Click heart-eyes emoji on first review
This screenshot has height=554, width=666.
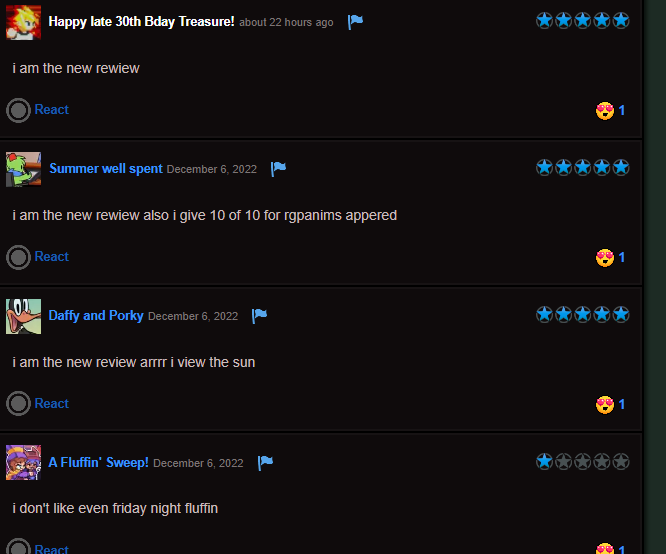pyautogui.click(x=605, y=111)
